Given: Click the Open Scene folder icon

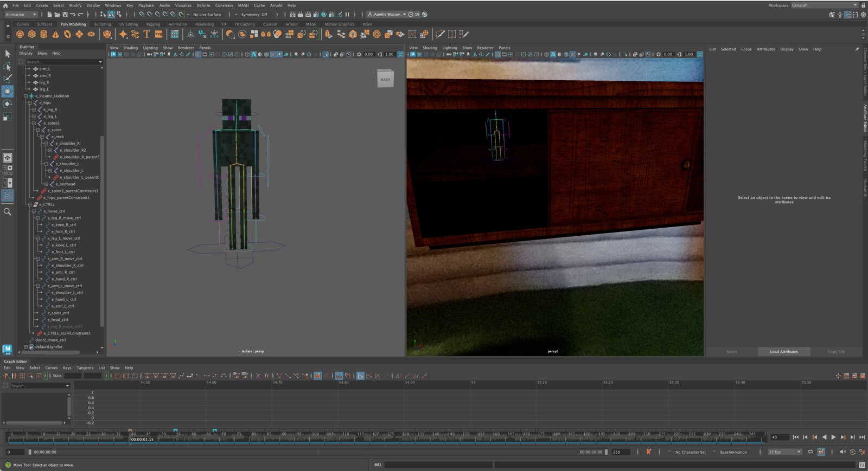Looking at the screenshot, I should (x=57, y=15).
